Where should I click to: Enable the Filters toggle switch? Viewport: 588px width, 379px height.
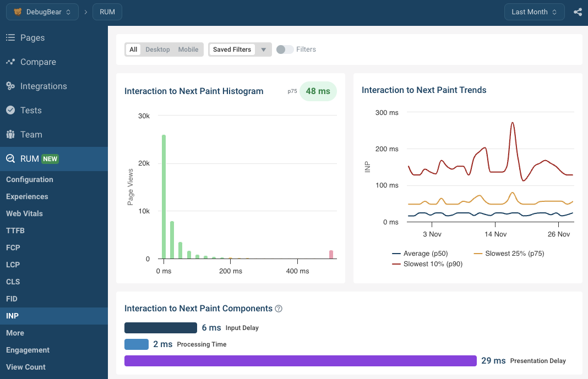click(285, 50)
